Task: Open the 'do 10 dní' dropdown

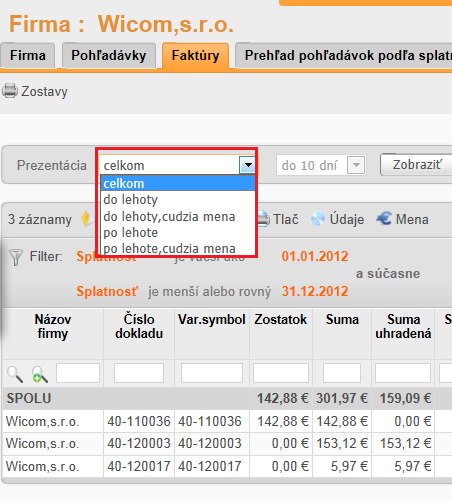Action: pos(321,165)
